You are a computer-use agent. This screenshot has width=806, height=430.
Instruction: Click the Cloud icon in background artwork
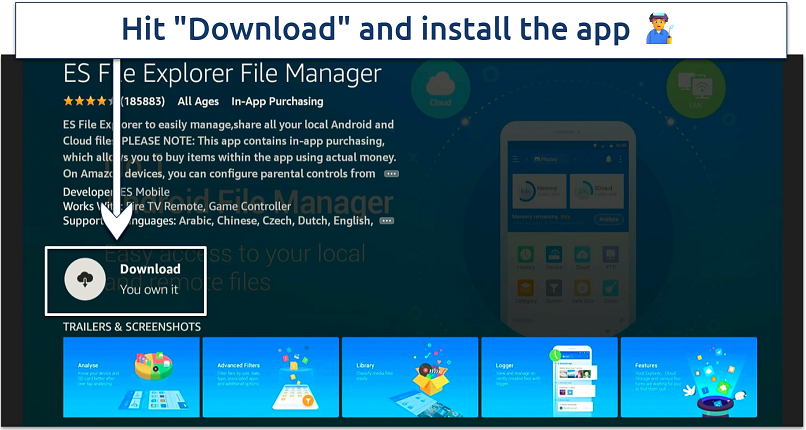tap(441, 88)
